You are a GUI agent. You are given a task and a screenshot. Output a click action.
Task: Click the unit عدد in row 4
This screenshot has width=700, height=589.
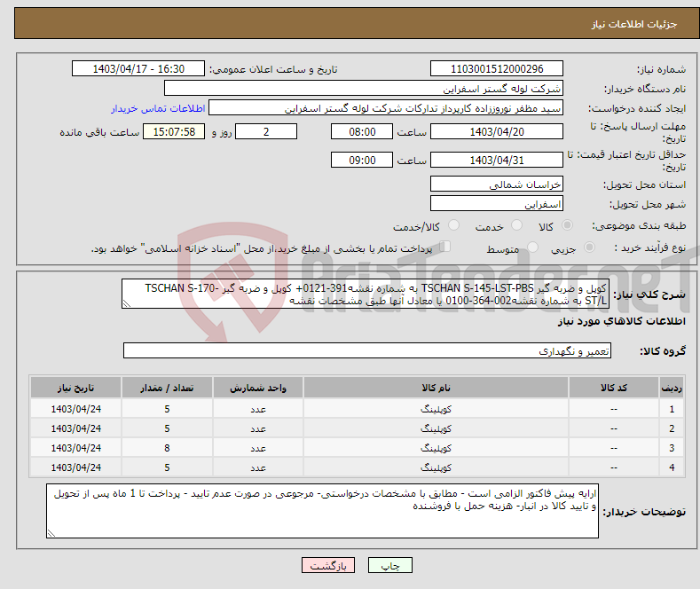point(258,467)
